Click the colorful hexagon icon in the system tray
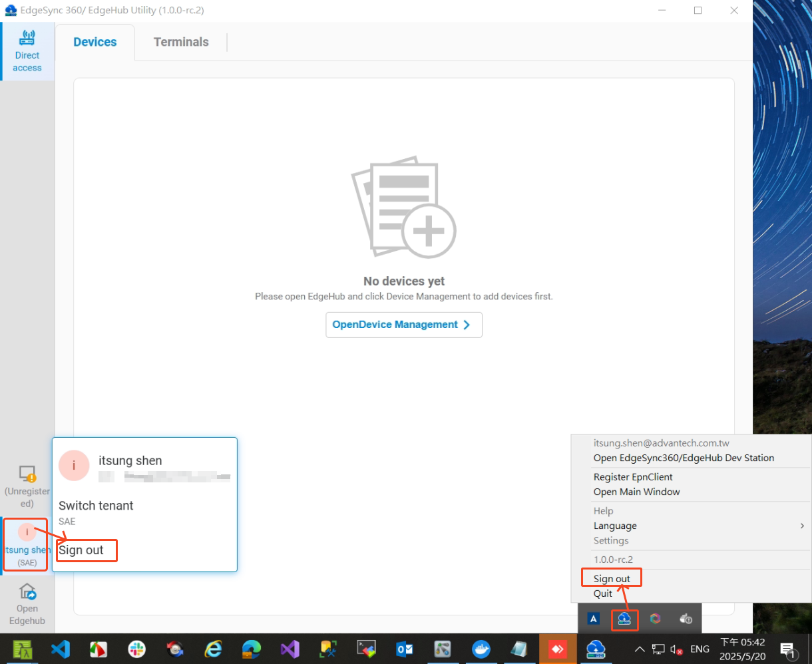The width and height of the screenshot is (812, 664). pyautogui.click(x=656, y=618)
